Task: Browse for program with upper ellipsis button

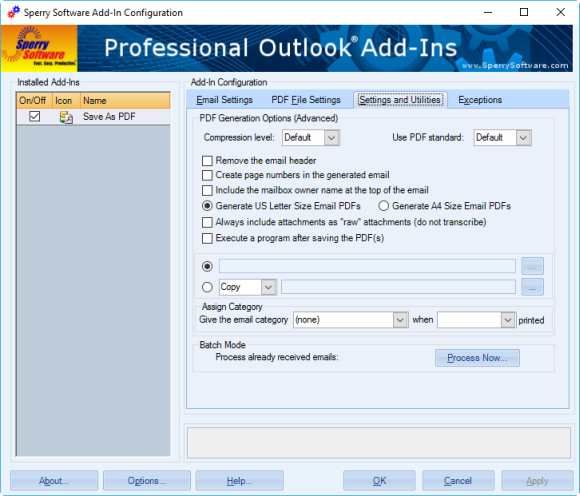Action: click(x=532, y=266)
